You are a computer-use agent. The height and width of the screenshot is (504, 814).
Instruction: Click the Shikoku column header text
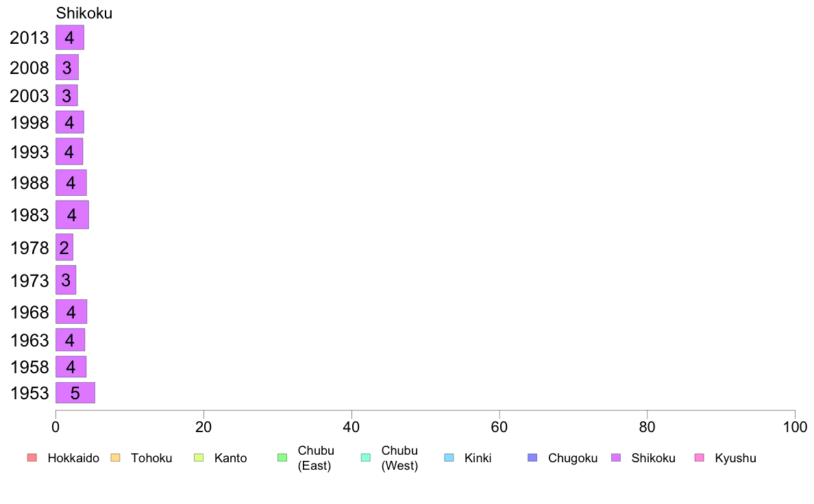(84, 14)
